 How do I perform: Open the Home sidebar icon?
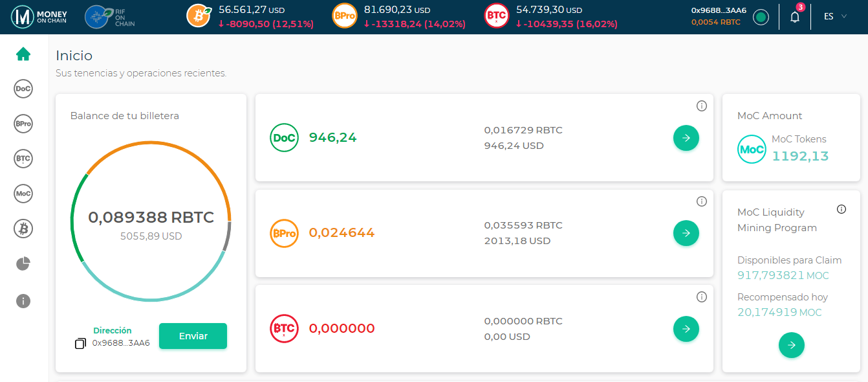pyautogui.click(x=23, y=54)
